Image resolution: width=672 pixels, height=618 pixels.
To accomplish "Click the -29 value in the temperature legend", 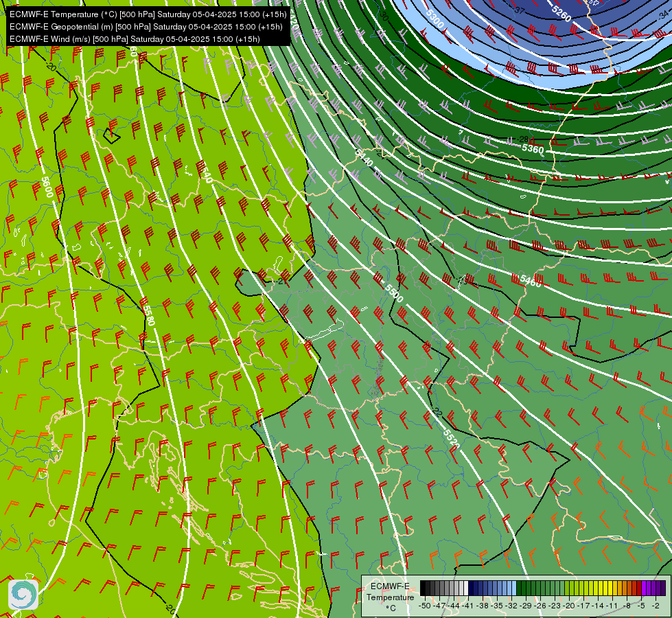I will pos(526,606).
